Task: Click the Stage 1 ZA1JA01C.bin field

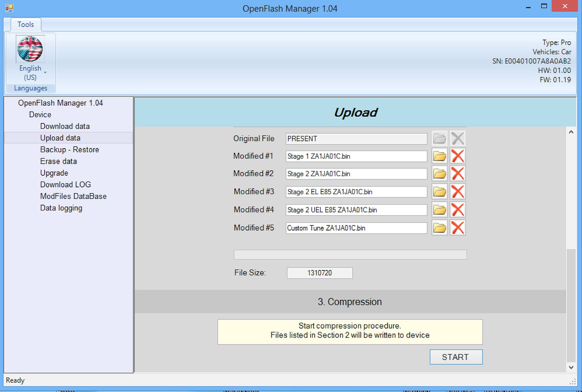Action: point(356,156)
